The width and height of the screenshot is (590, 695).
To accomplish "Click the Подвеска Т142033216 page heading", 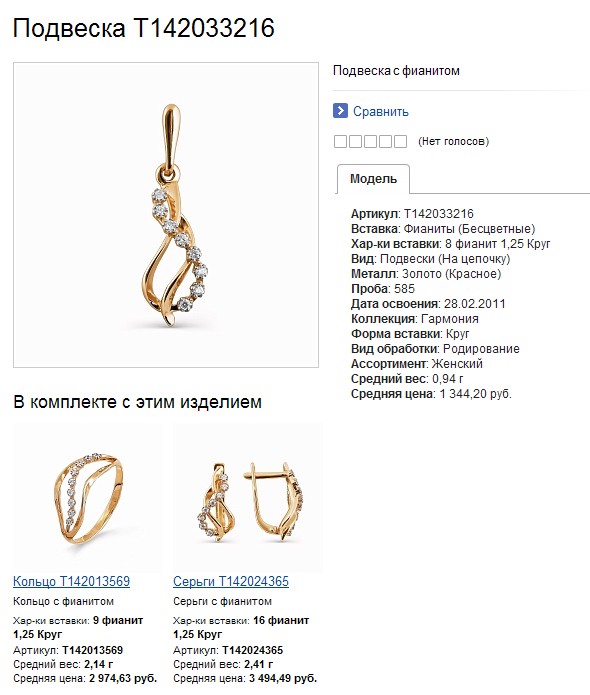I will click(x=144, y=28).
